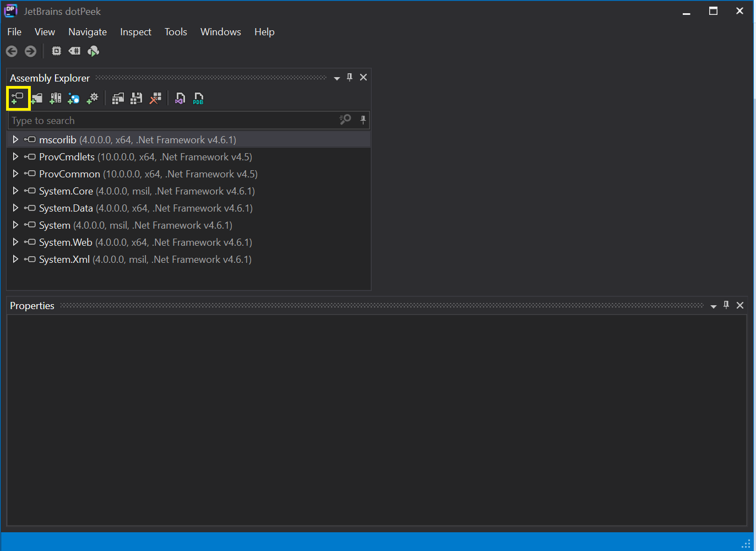Viewport: 756px width, 551px height.
Task: Click the Explore Folder icon
Action: [x=37, y=99]
